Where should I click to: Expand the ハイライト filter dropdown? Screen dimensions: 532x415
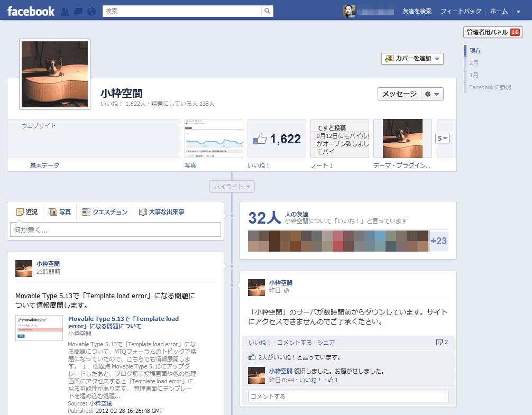[232, 187]
